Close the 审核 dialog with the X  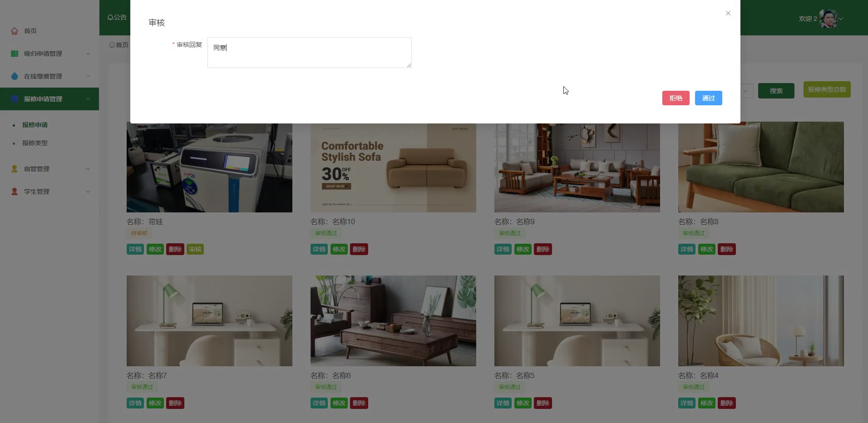pyautogui.click(x=728, y=13)
